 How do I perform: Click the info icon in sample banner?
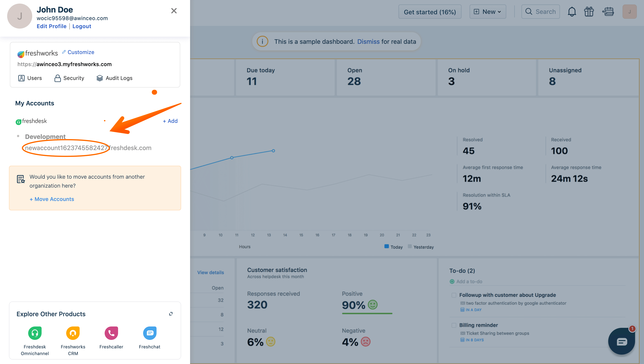262,42
